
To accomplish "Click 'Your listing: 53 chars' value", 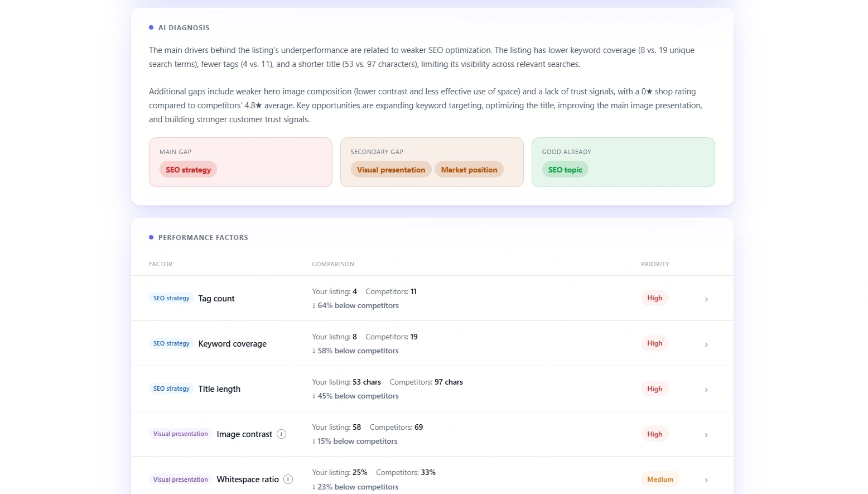I will coord(346,382).
